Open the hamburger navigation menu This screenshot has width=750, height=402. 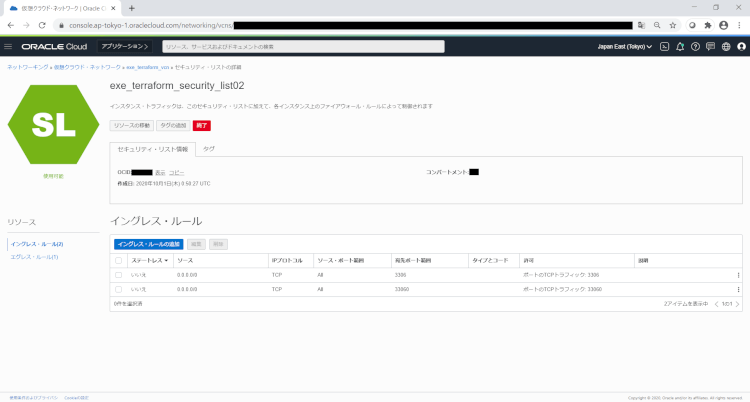coord(8,46)
